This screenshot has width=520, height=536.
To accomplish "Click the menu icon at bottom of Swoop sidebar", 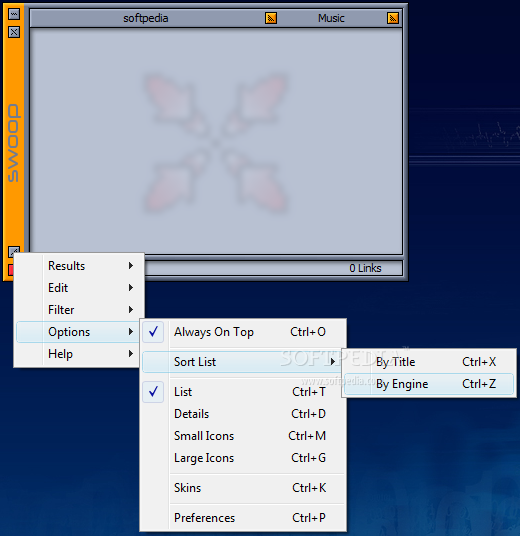I will click(14, 251).
